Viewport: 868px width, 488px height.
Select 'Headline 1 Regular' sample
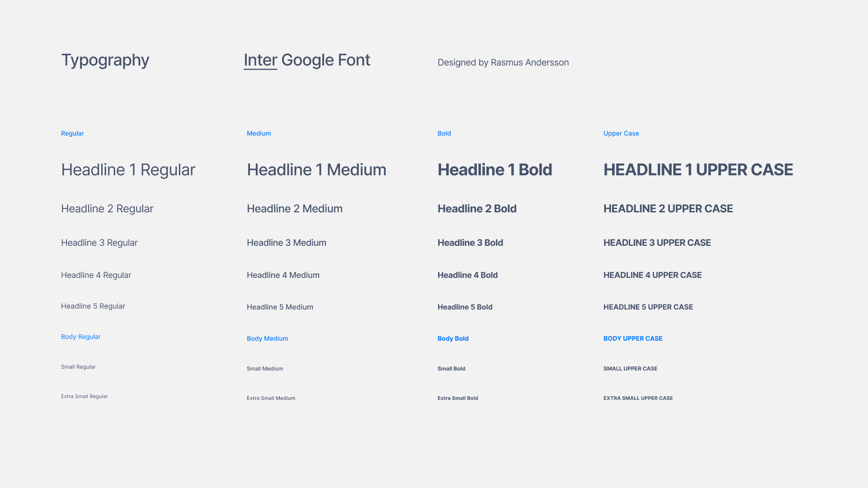pyautogui.click(x=128, y=170)
